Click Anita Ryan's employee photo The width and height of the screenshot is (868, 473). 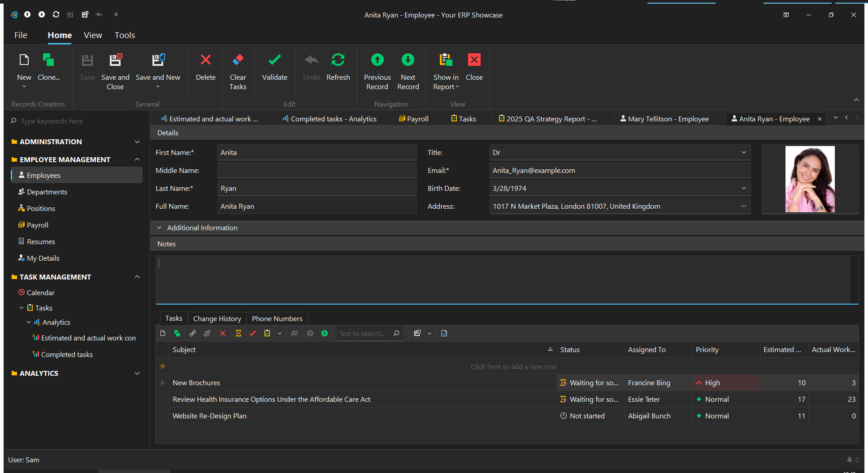[x=810, y=179]
